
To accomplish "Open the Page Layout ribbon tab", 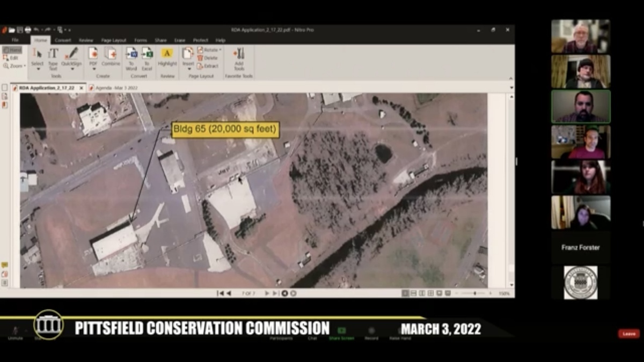I will (x=113, y=40).
